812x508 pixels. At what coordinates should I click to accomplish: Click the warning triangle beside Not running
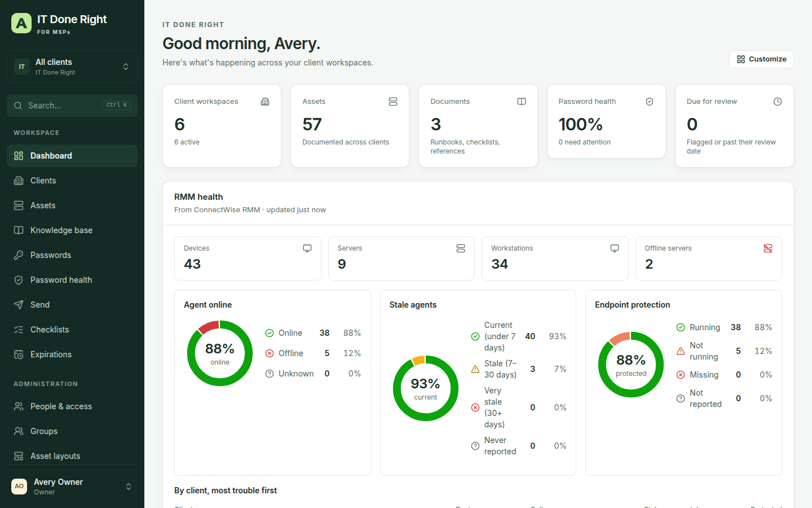pos(681,351)
